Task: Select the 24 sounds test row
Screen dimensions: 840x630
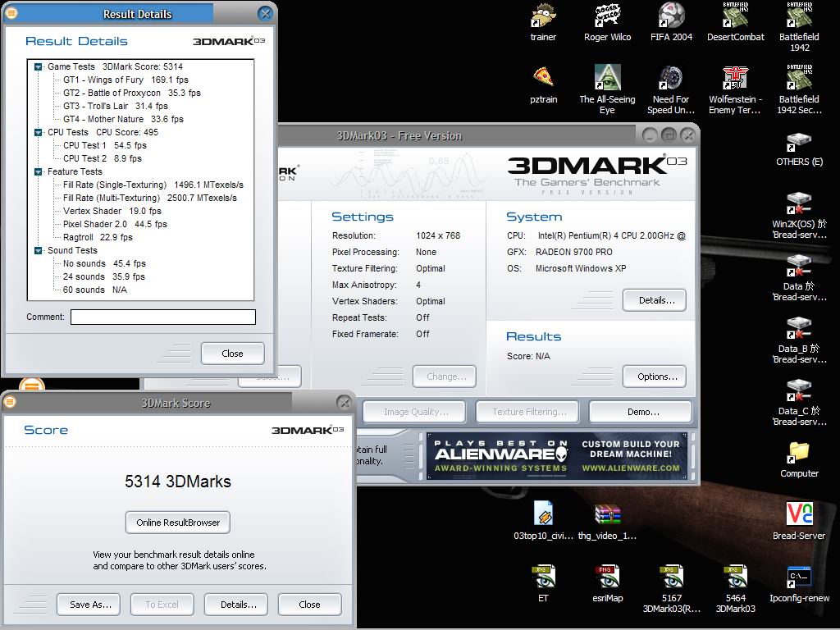Action: click(x=104, y=276)
